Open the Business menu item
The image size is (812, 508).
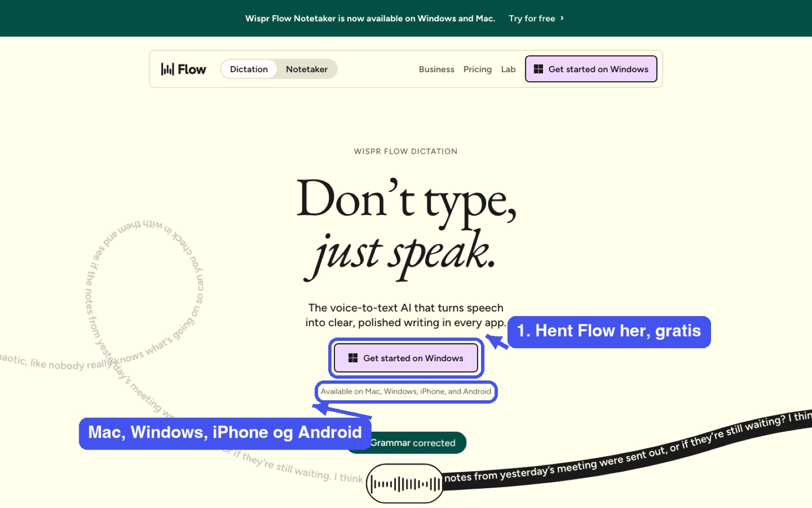point(436,69)
